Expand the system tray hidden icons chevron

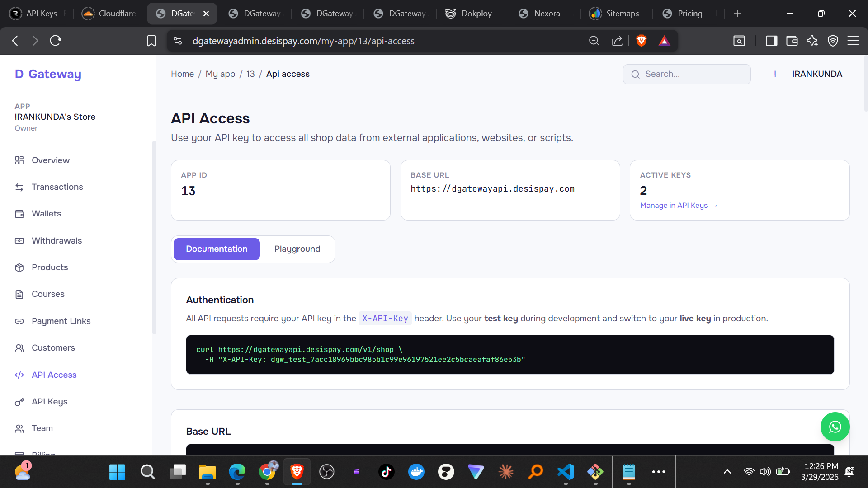[x=727, y=472]
